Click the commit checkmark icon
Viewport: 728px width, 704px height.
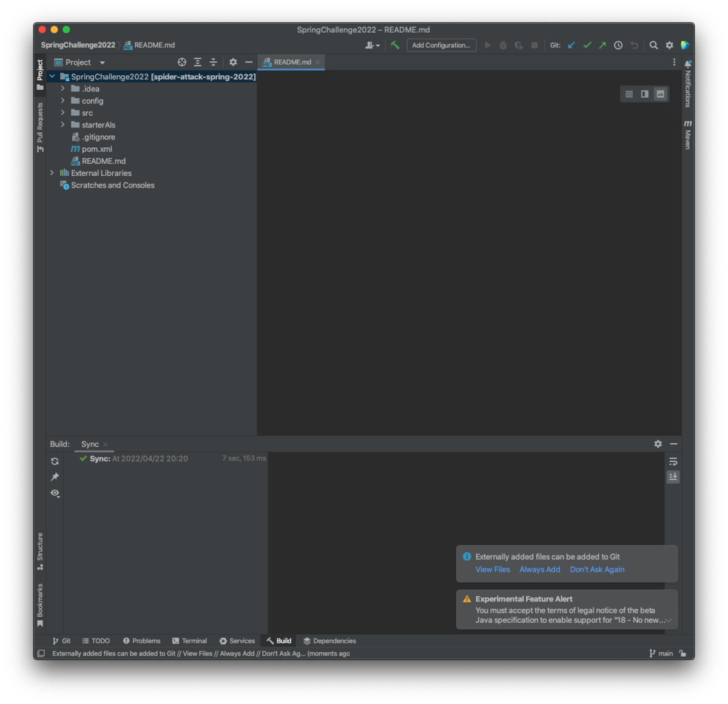pyautogui.click(x=587, y=45)
